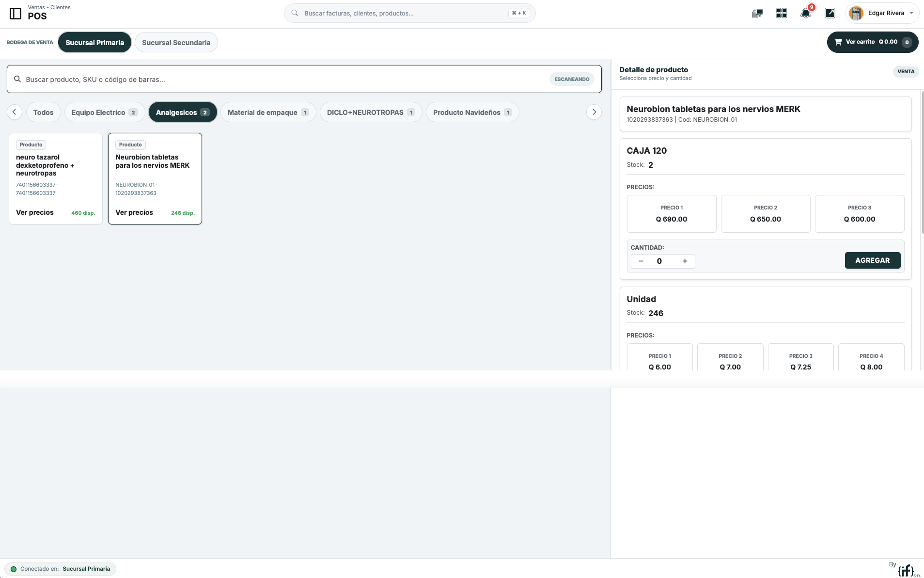
Task: Filter by Material de empaque category
Action: pos(268,112)
